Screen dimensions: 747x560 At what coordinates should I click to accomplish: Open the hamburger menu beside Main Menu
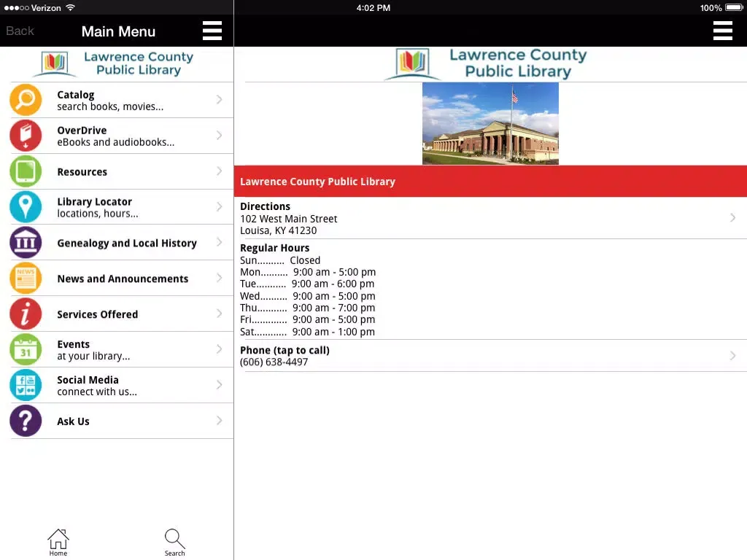(x=212, y=31)
